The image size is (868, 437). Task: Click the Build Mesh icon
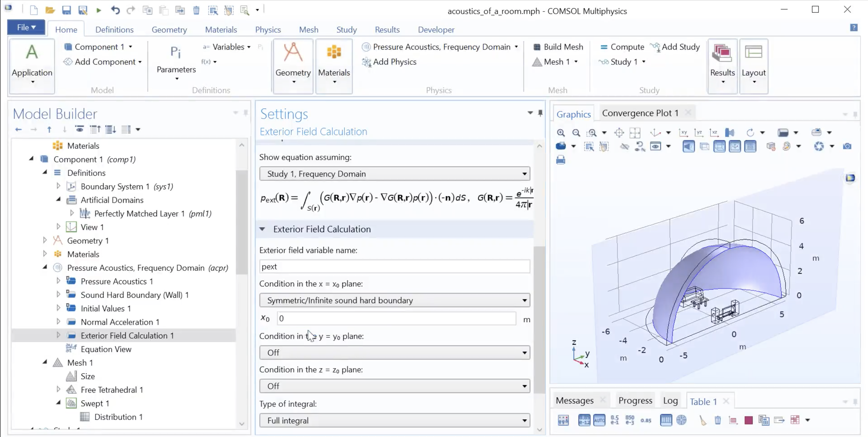pos(537,47)
